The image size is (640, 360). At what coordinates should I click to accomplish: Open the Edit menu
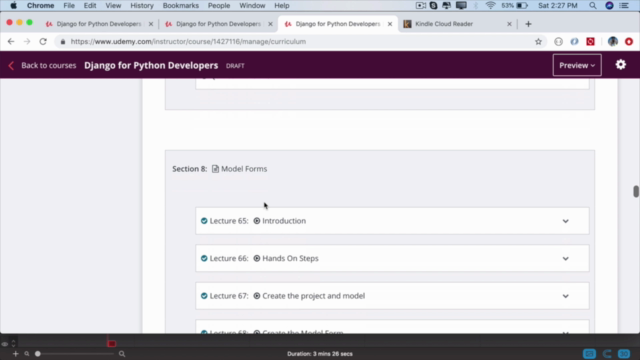point(90,6)
